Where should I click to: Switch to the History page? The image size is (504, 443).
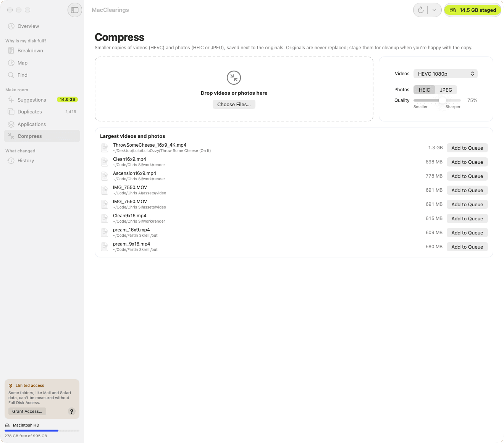(42, 161)
